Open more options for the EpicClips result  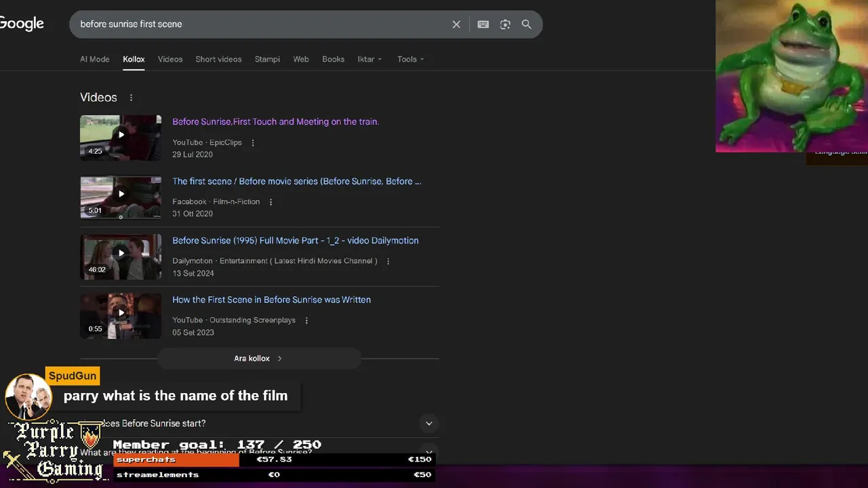point(253,143)
